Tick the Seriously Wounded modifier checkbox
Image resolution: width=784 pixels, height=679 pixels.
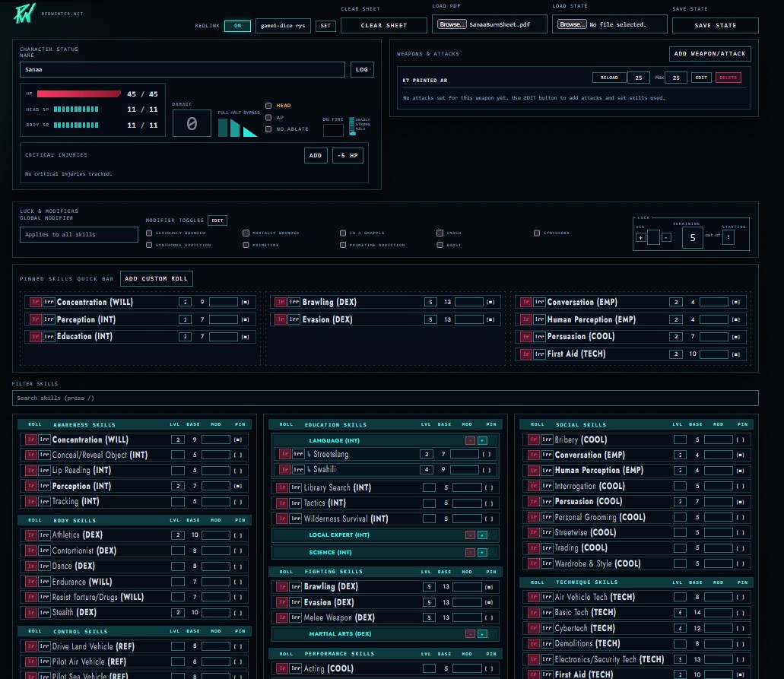(x=149, y=233)
